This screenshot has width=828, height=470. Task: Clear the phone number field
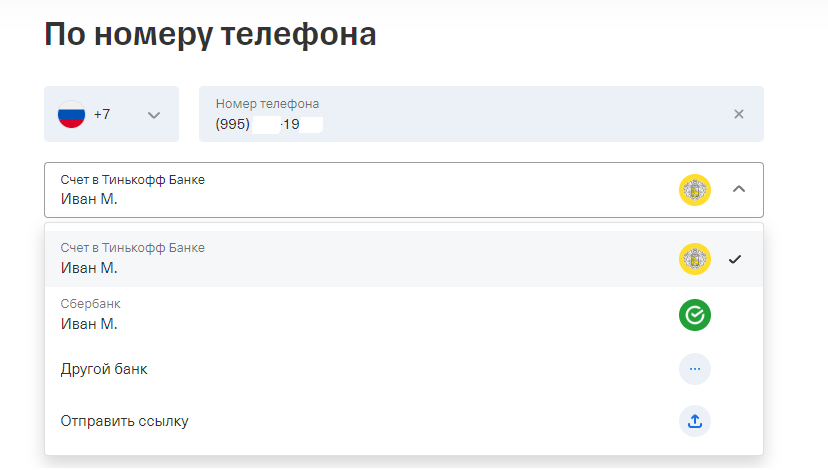(x=739, y=114)
